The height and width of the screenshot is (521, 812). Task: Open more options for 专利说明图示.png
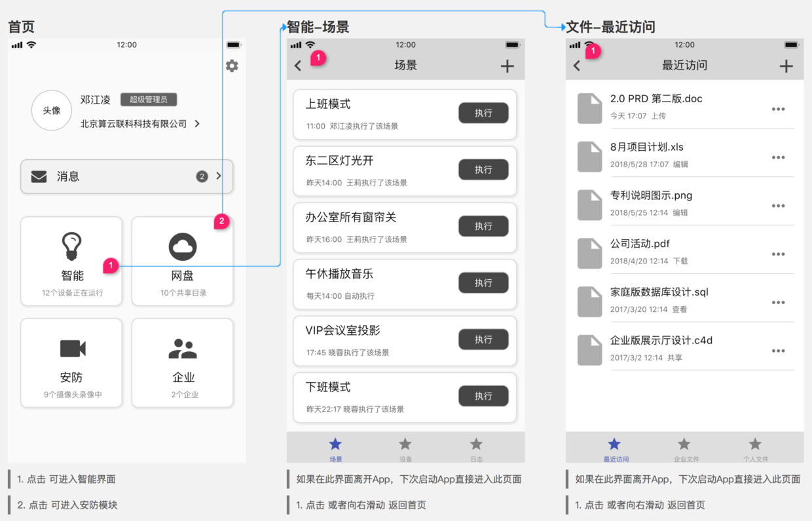[x=778, y=206]
